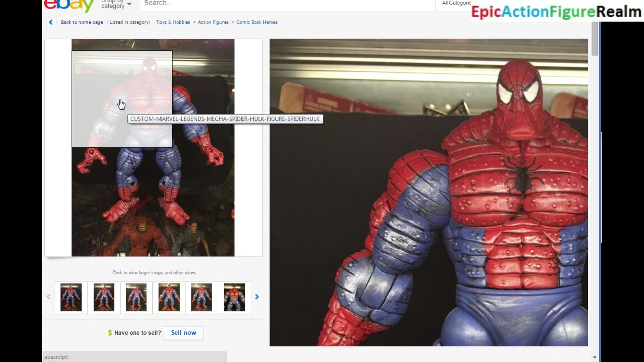Select the fourth thumbnail in the image strip
The width and height of the screenshot is (644, 362).
(x=169, y=297)
